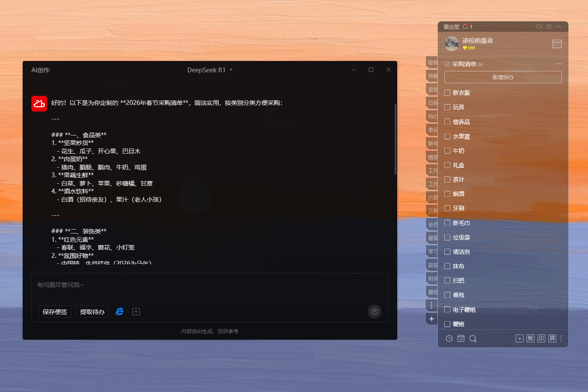Click the cloud sync icon in 敬业签 header
588x392 pixels.
coord(539,27)
